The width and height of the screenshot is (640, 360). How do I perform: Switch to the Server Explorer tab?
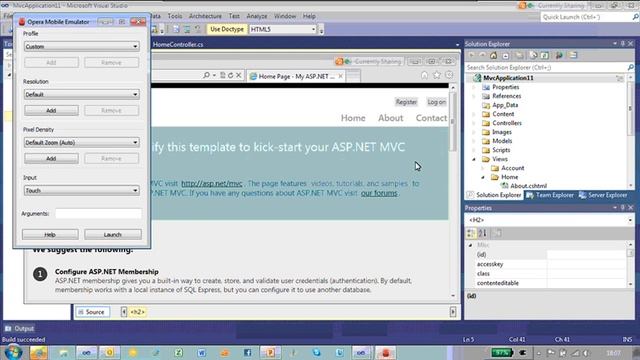(603, 195)
